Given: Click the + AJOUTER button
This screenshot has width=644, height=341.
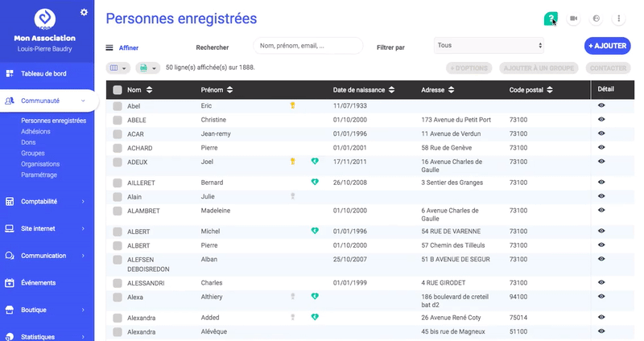Looking at the screenshot, I should tap(608, 46).
